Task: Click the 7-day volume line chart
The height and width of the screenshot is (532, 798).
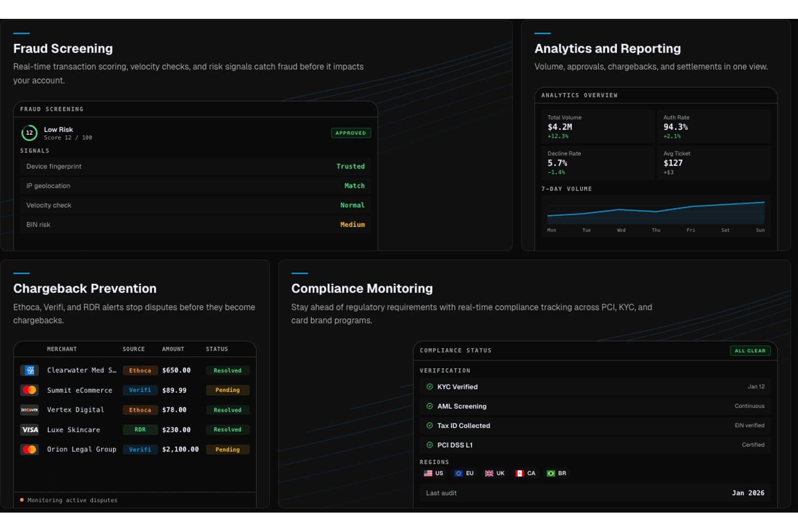Action: coord(656,212)
